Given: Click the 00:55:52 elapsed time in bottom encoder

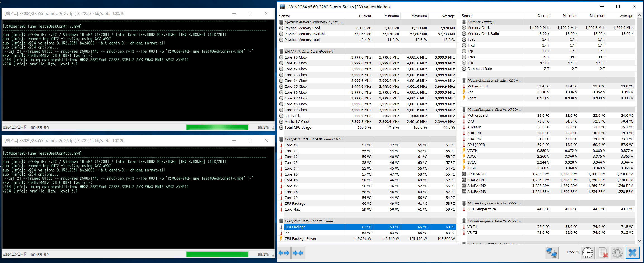Looking at the screenshot, I should pyautogui.click(x=40, y=255).
